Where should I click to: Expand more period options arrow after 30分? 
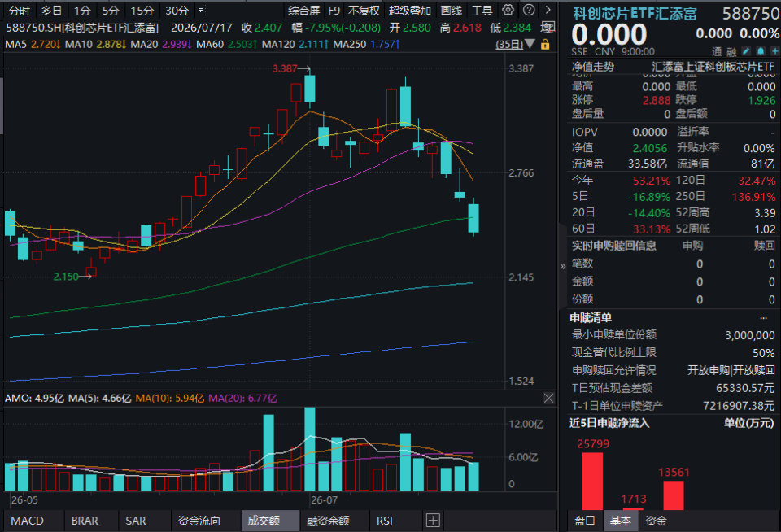[x=200, y=10]
